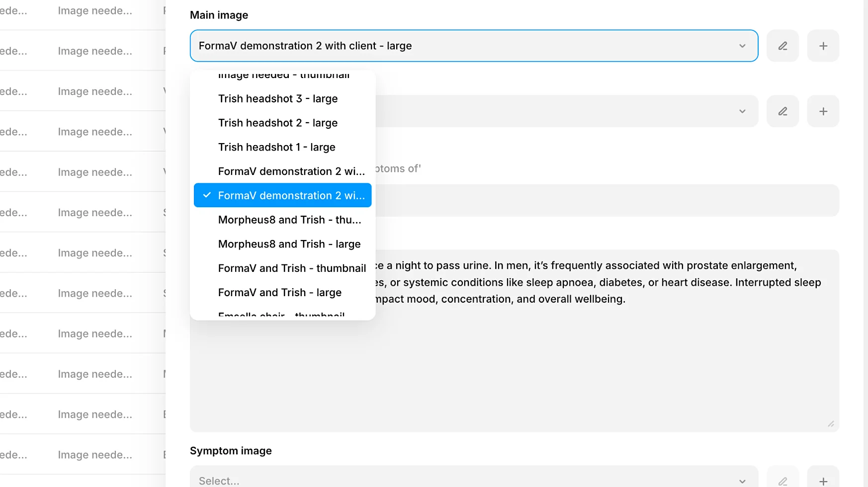Edit the Main image entry
This screenshot has height=487, width=868.
pyautogui.click(x=782, y=46)
